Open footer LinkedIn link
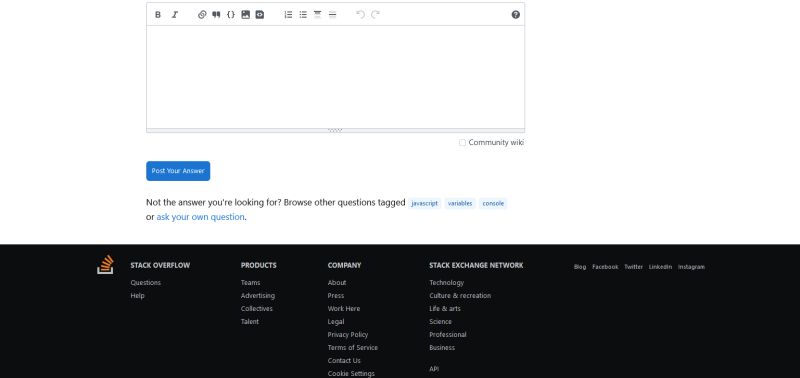 pos(660,267)
